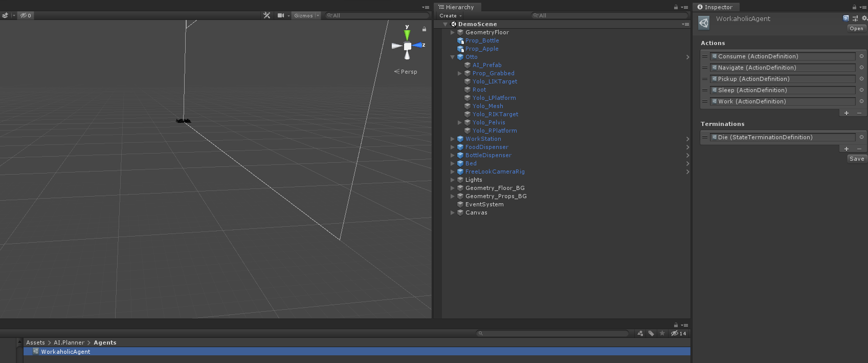Add a new action with plus button
This screenshot has height=363, width=868.
pyautogui.click(x=847, y=113)
